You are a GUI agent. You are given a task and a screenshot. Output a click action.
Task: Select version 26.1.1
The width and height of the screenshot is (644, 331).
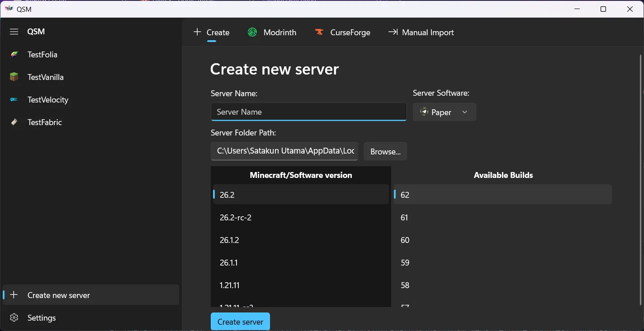(301, 262)
